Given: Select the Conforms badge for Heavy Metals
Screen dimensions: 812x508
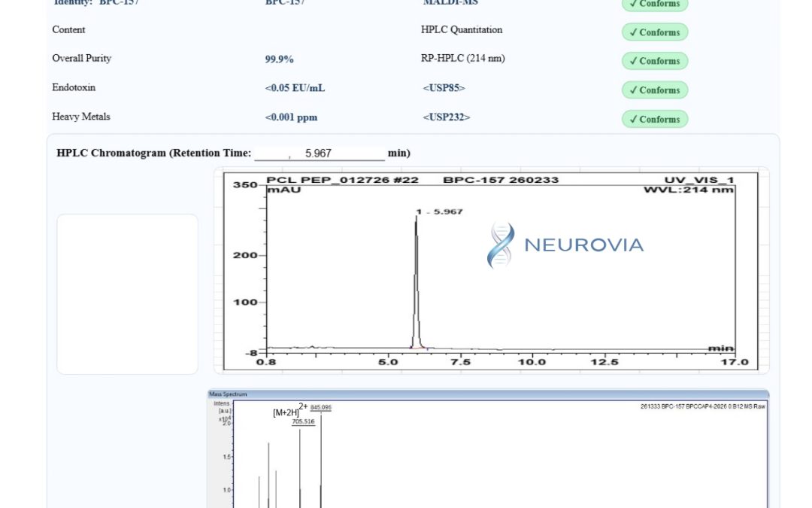Looking at the screenshot, I should (x=655, y=119).
